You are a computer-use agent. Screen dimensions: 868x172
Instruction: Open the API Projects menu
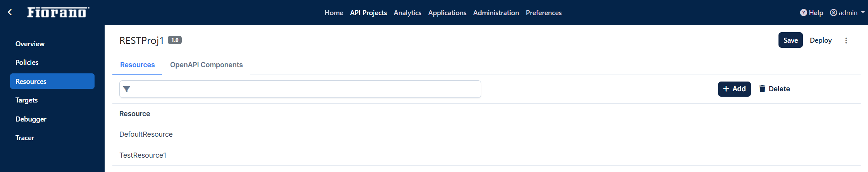(x=368, y=13)
